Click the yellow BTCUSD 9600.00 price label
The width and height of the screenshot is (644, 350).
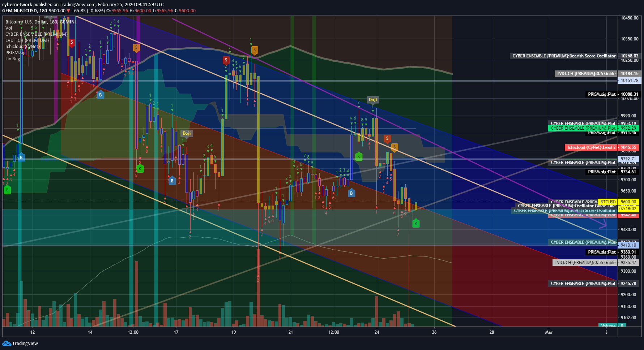tap(618, 202)
